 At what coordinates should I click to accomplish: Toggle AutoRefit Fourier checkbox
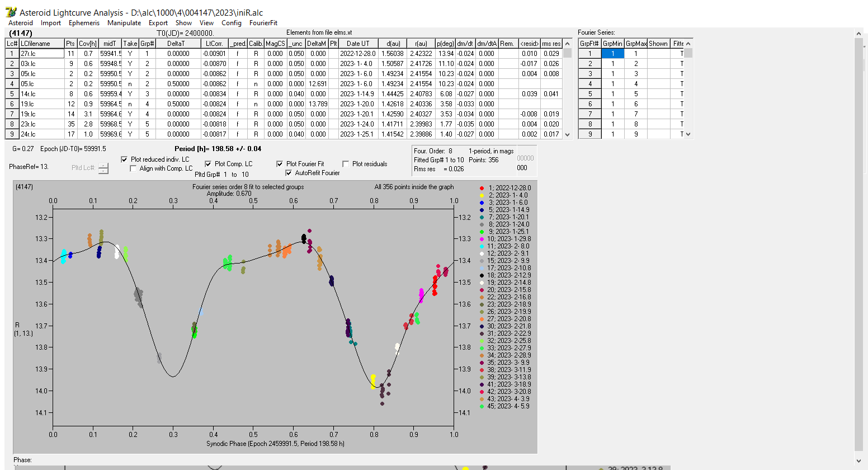pos(289,173)
